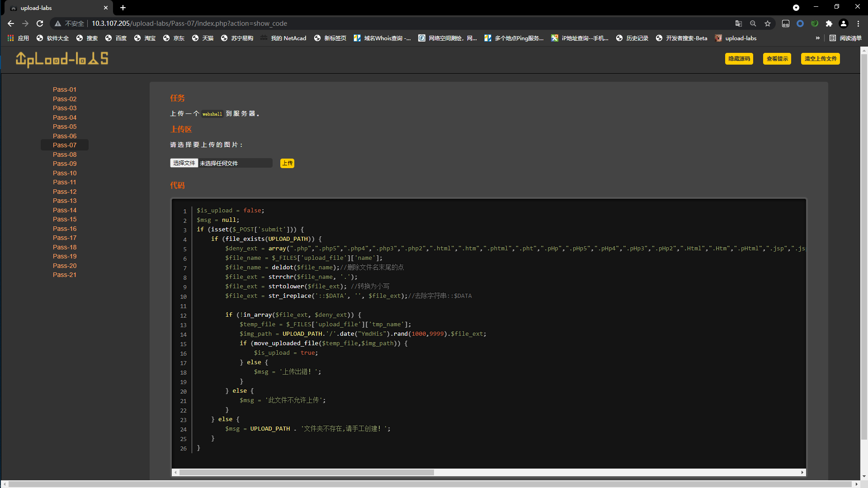The width and height of the screenshot is (868, 488).
Task: Reload the page with the refresh icon
Action: (40, 23)
